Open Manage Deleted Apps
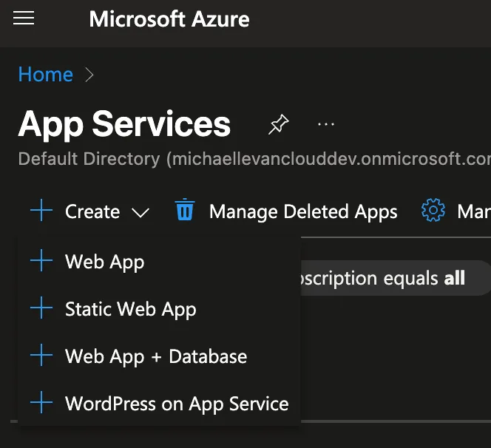Viewport: 491px width, 448px height. click(303, 211)
